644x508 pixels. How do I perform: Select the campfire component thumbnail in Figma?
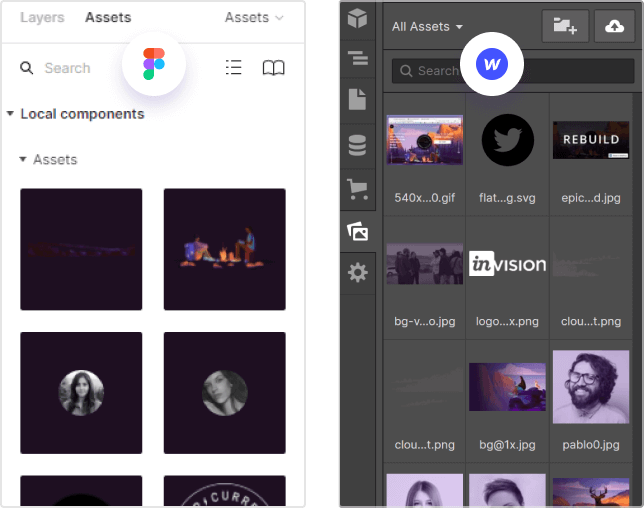[x=225, y=249]
